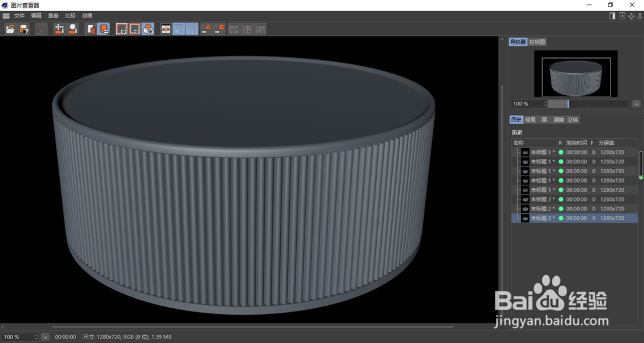The image size is (644, 343).
Task: Click the green dot of highlighted 未标题 2 row
Action: click(561, 218)
